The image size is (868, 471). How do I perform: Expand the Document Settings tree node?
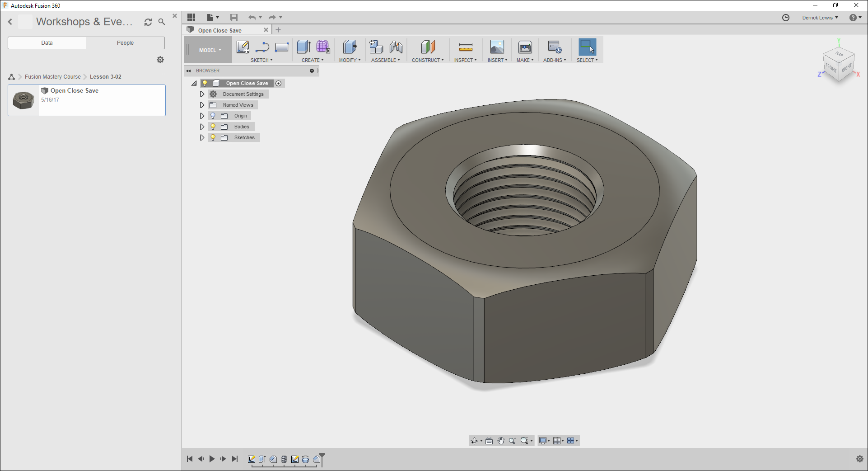[202, 94]
